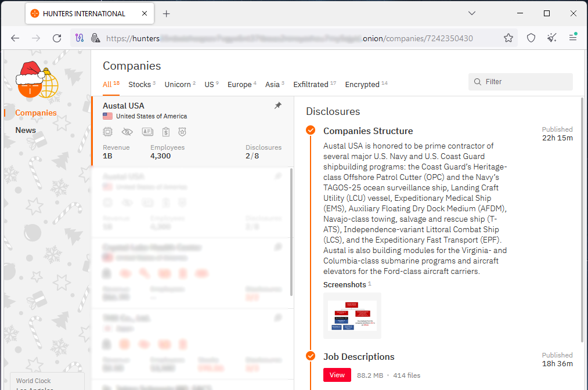Open News in the left sidebar
Viewport: 588px width, 390px height.
[26, 130]
